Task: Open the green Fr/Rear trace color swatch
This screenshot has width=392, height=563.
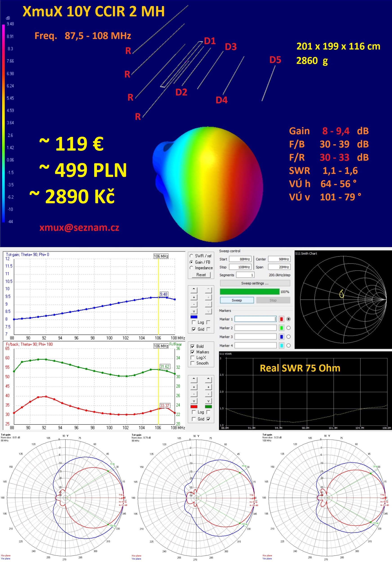Action: point(208,407)
